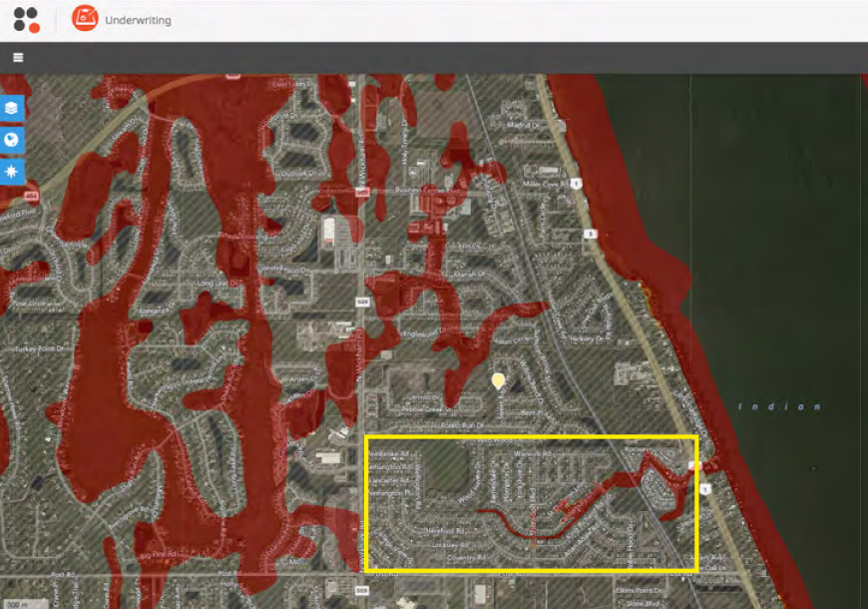Select the yellow location pin on the map
Image resolution: width=868 pixels, height=609 pixels.
(x=498, y=380)
